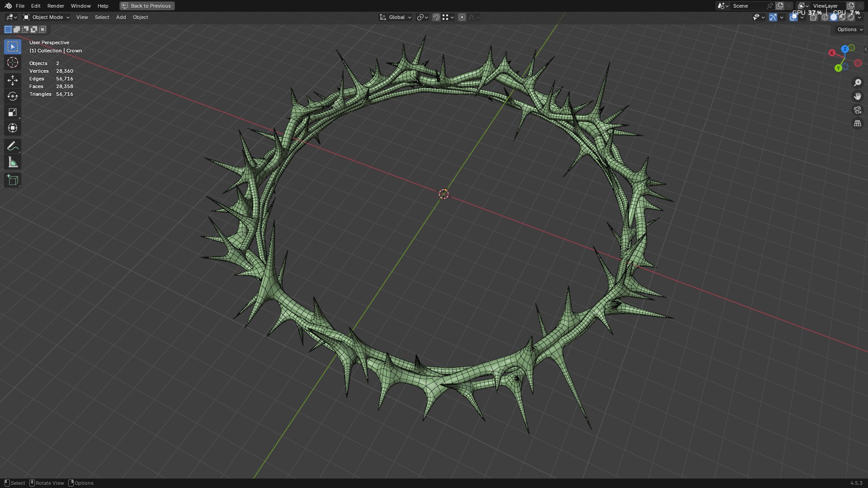Open the File menu
The width and height of the screenshot is (868, 488).
(20, 6)
